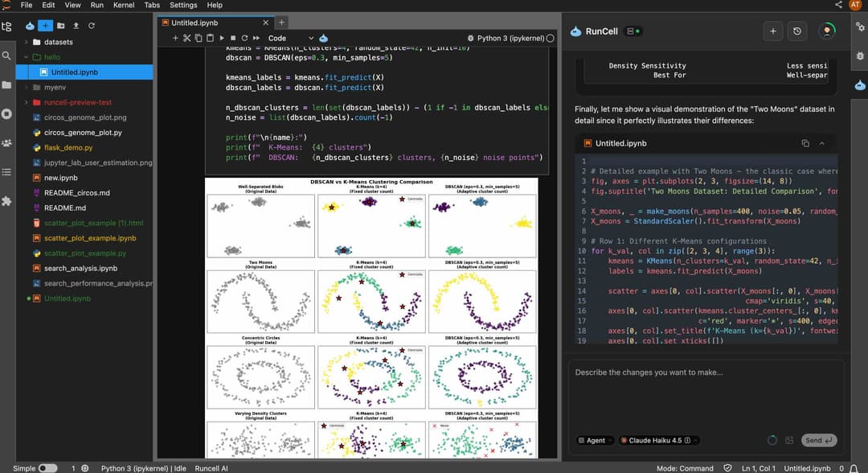Click the chat input field
The image size is (868, 473).
[x=706, y=396]
